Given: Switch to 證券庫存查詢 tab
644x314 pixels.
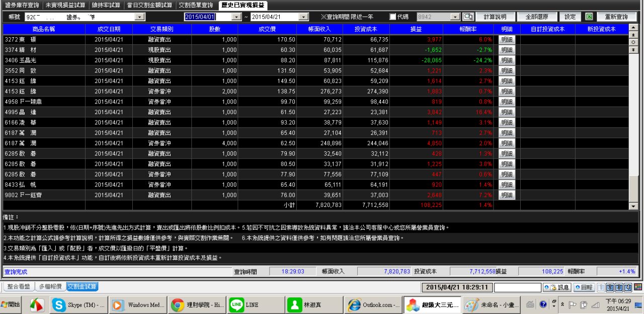Looking at the screenshot, I should [21, 5].
